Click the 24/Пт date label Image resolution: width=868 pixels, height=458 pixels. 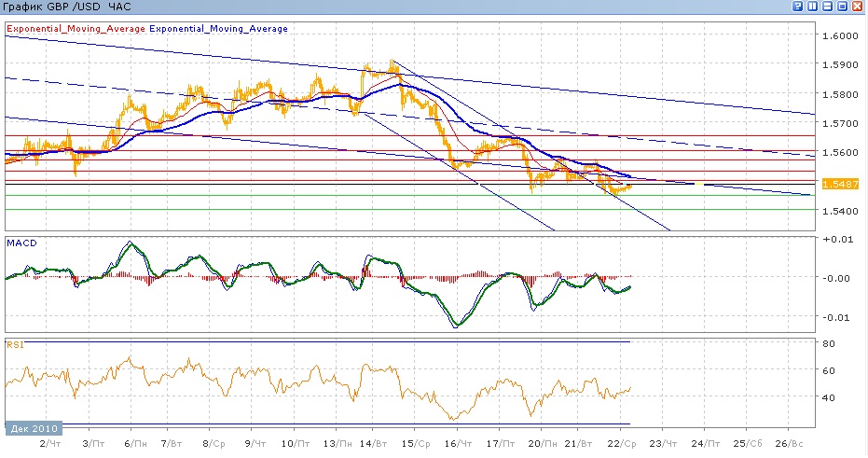706,444
